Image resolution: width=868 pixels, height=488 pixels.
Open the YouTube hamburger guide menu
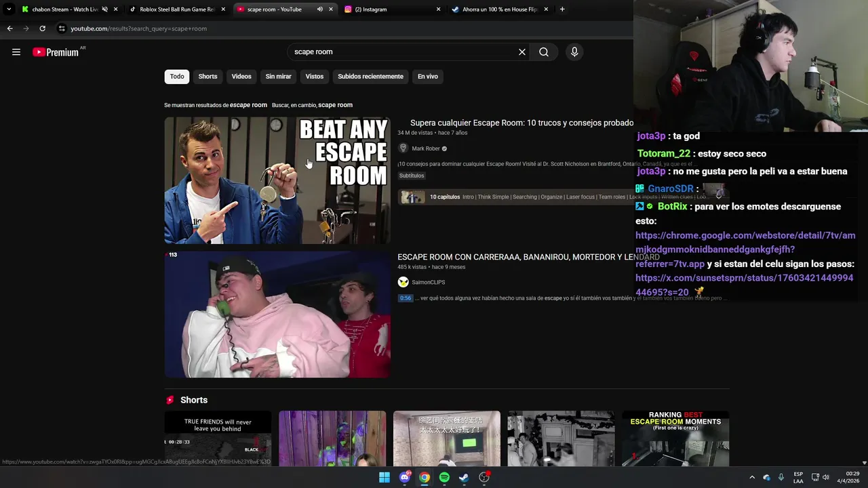(x=16, y=52)
